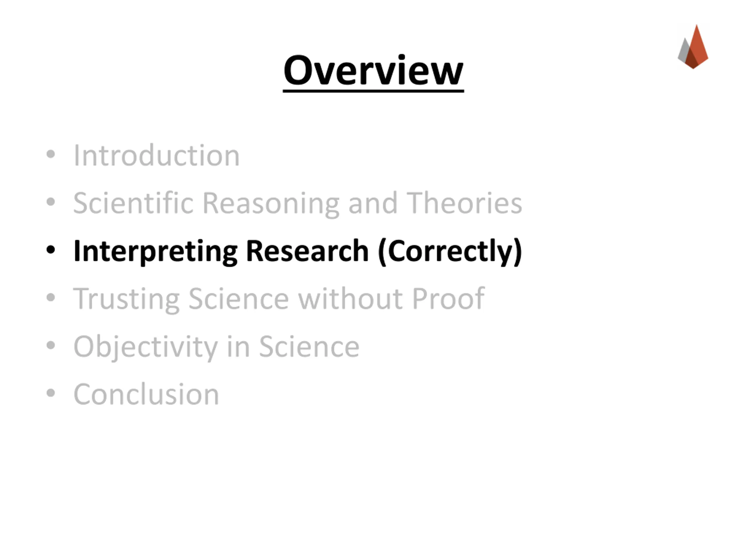Select Trusting Science without Proof text
This screenshot has height=560, width=747.
[279, 299]
